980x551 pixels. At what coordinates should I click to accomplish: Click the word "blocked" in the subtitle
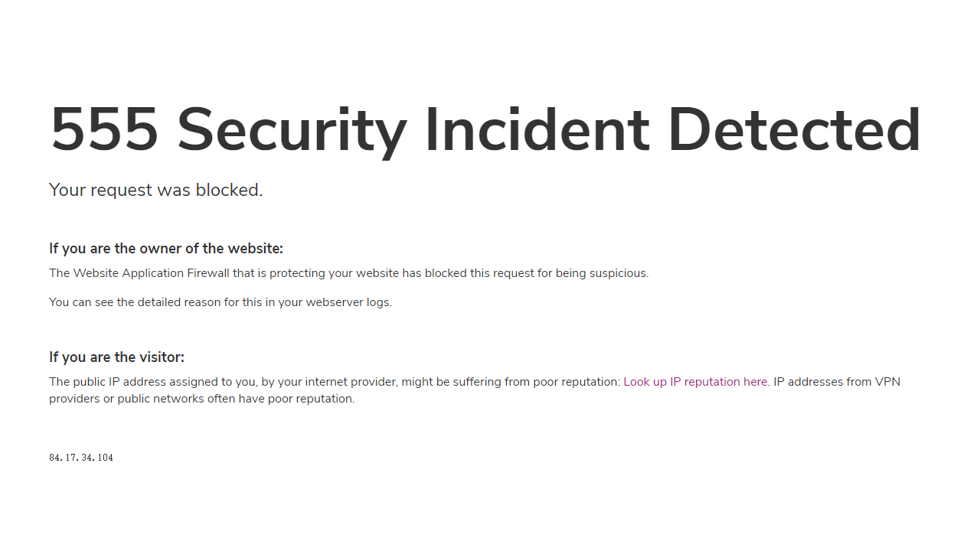tap(227, 190)
